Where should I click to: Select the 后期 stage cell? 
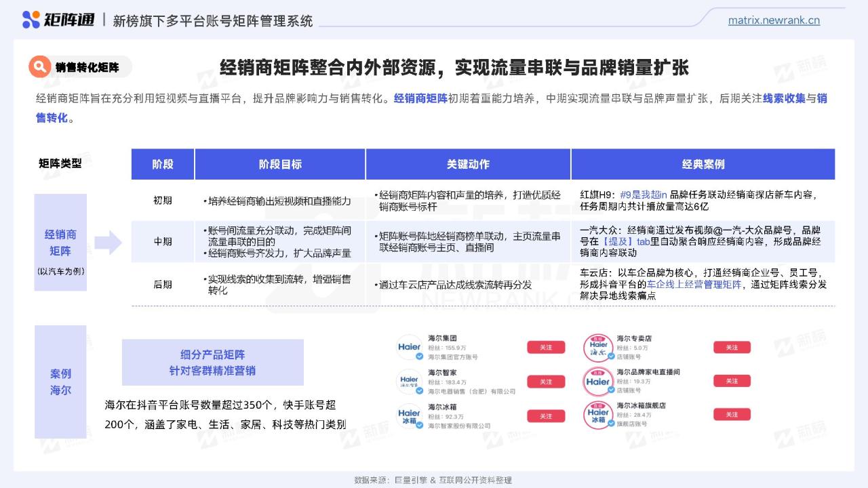tap(163, 285)
